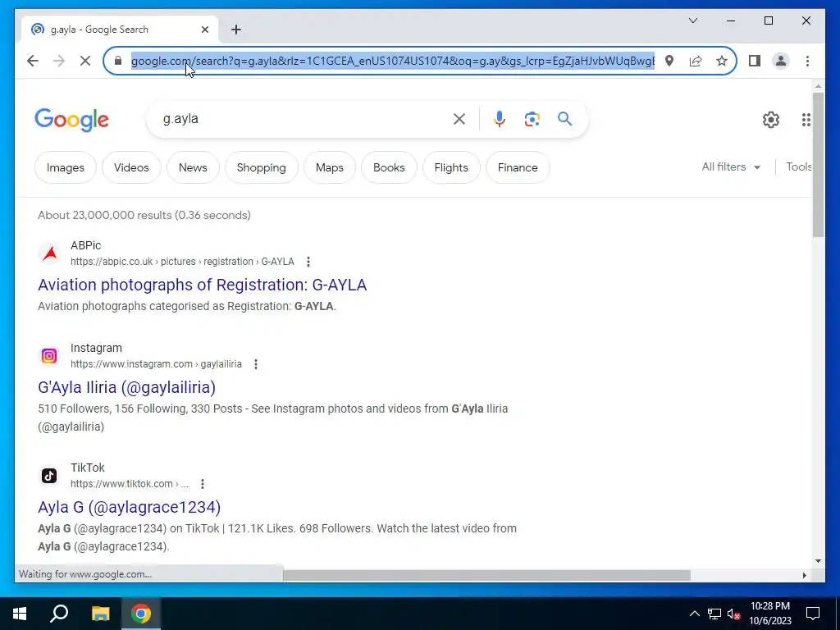Open more options for TikTok result

click(x=202, y=484)
